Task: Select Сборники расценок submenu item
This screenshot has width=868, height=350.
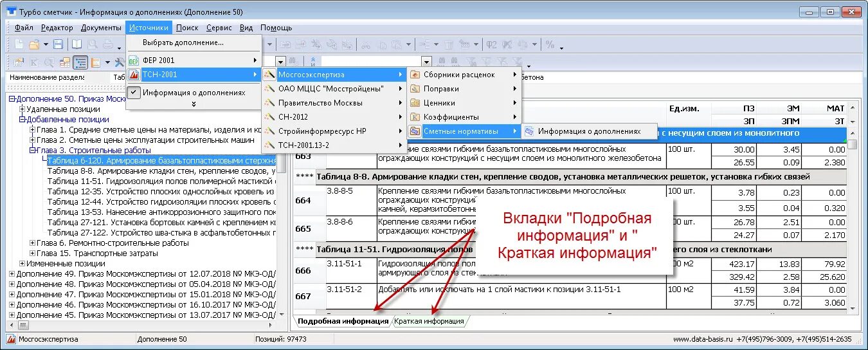Action: [464, 75]
